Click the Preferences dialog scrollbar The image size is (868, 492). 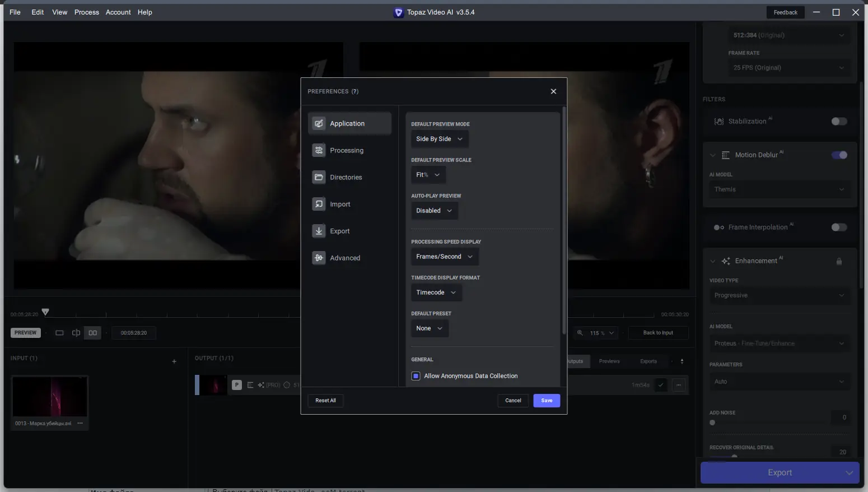coord(563,221)
